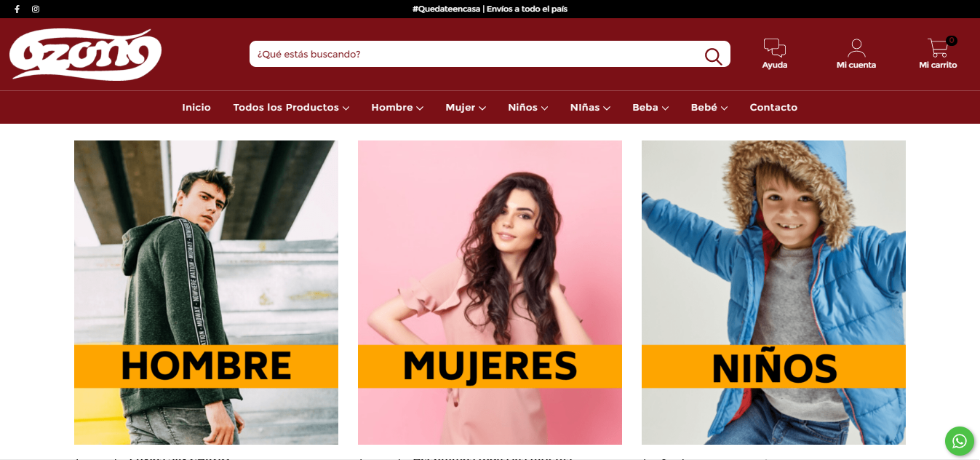The height and width of the screenshot is (460, 980).
Task: Click the Ozono logo
Action: coord(86,55)
